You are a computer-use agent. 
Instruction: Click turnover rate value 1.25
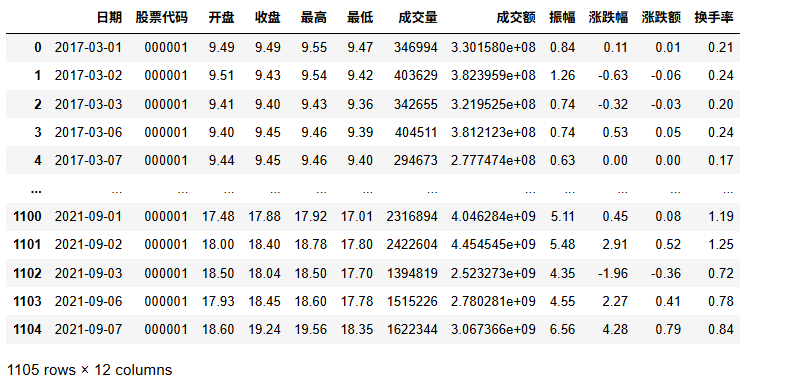721,245
